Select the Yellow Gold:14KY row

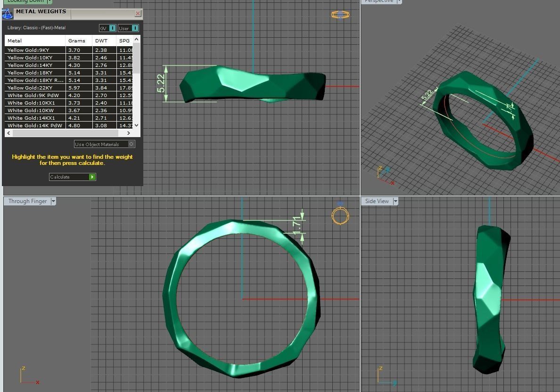coord(68,65)
